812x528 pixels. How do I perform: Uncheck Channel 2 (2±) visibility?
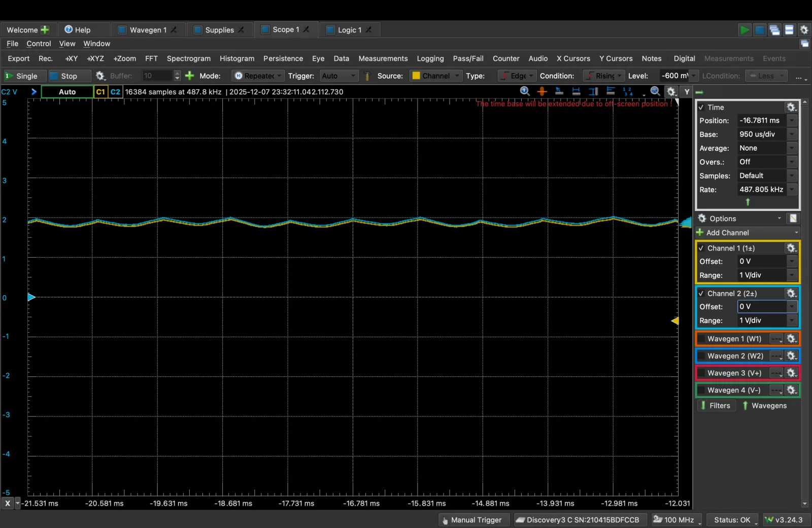click(701, 293)
